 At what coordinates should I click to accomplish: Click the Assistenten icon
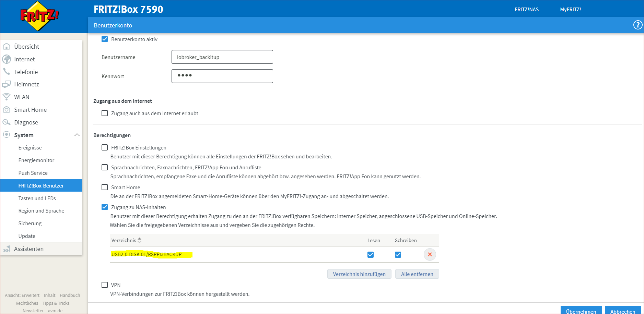point(7,249)
